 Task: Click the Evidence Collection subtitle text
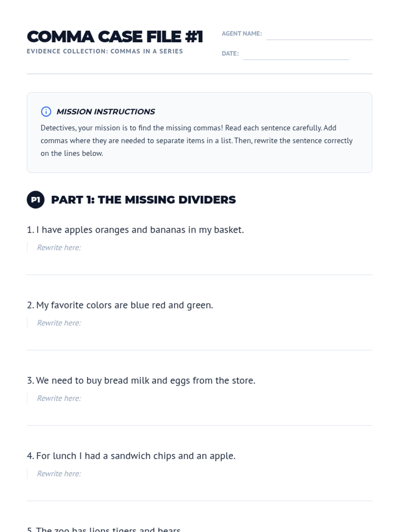pyautogui.click(x=105, y=51)
